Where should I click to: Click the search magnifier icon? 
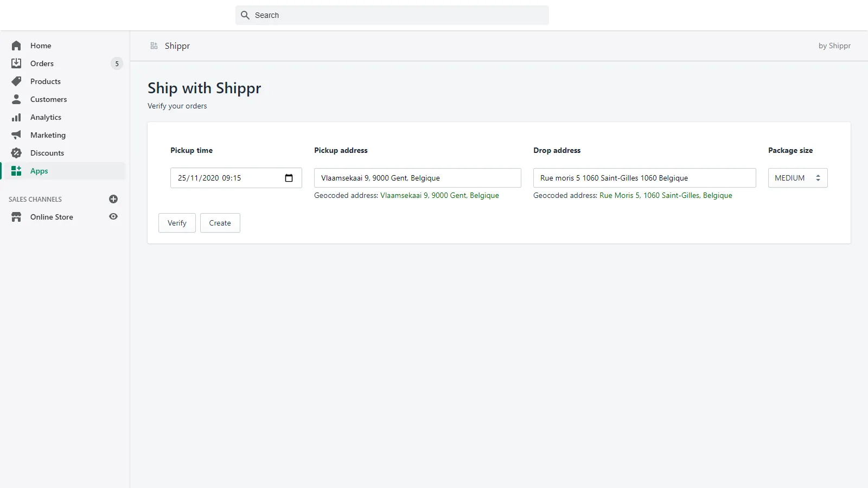(x=245, y=15)
